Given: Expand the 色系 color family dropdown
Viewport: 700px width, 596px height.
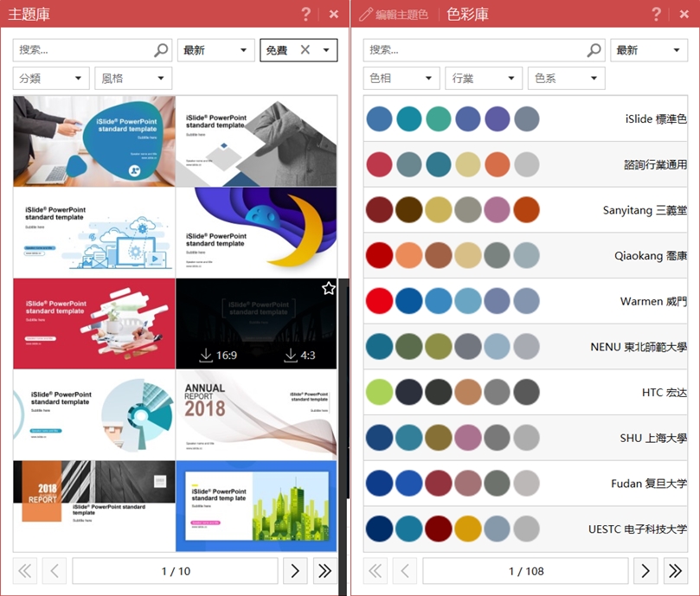Looking at the screenshot, I should pos(567,79).
